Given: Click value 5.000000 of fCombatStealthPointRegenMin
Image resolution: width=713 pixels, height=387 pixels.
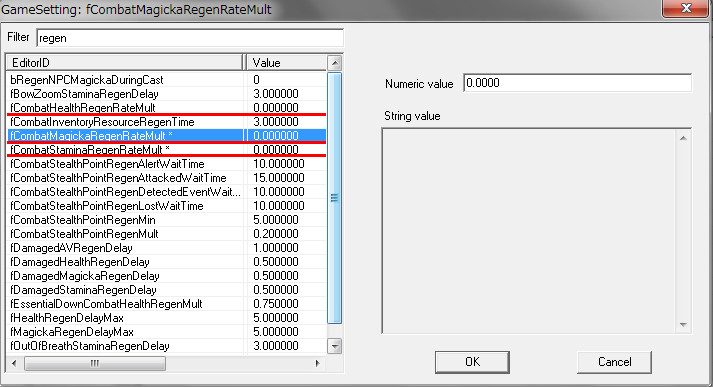Looking at the screenshot, I should pyautogui.click(x=276, y=220).
